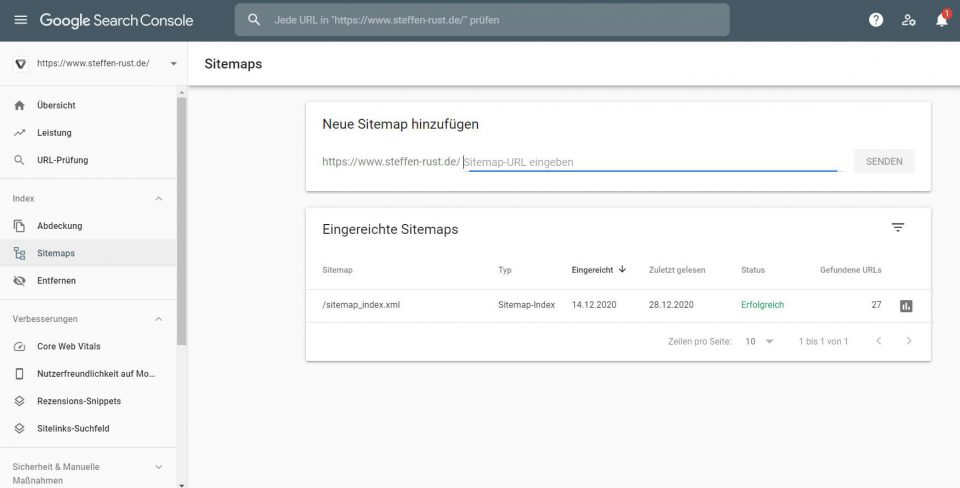Select Leistung in the sidebar
Screen dimensions: 960x488
coord(54,133)
